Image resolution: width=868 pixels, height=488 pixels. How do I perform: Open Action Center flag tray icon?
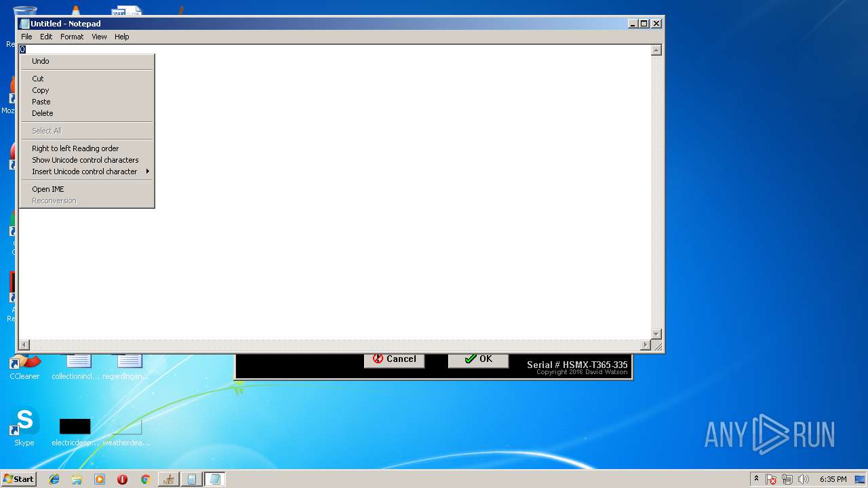click(x=772, y=479)
